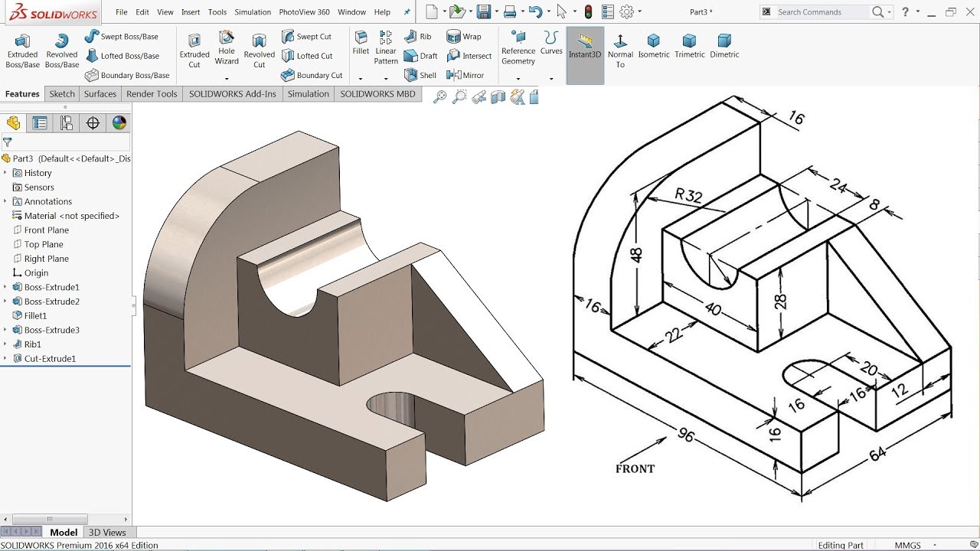This screenshot has height=551, width=980.
Task: Open the 3D Views tab
Action: (107, 533)
